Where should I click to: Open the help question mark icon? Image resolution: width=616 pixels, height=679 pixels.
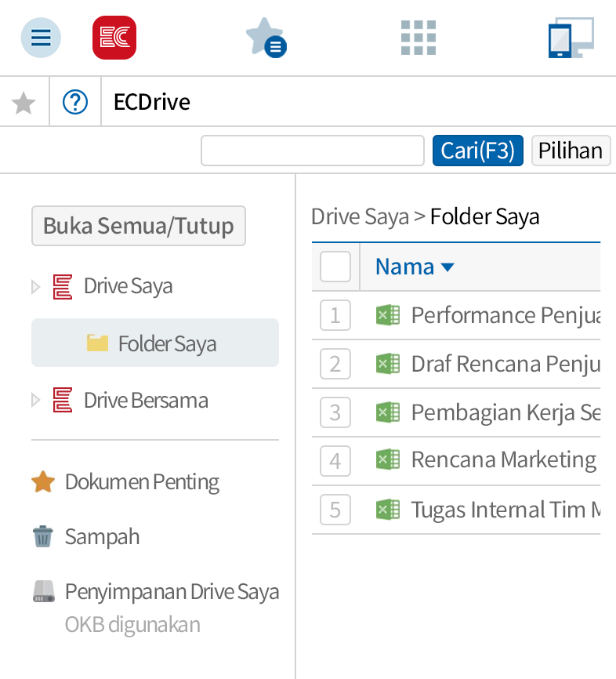click(74, 101)
